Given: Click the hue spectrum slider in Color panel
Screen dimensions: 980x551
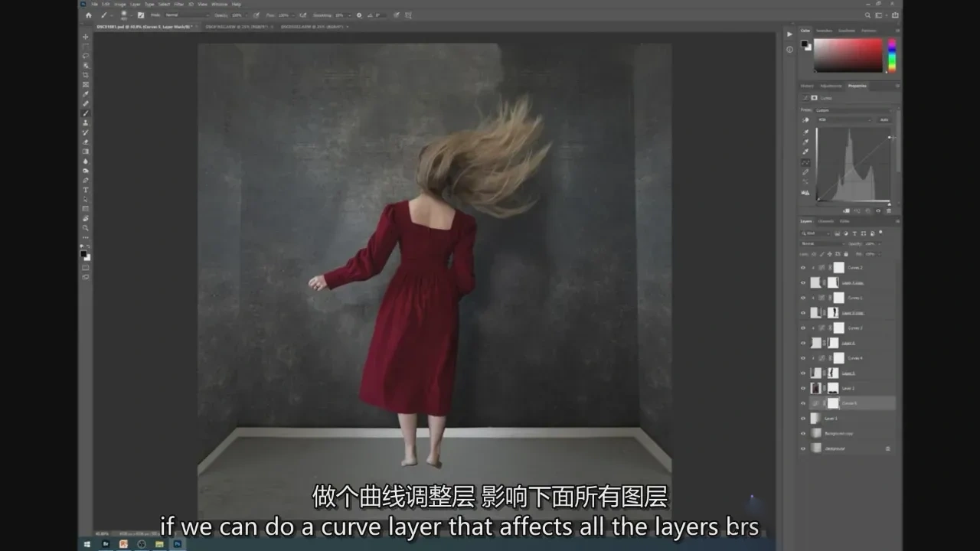Looking at the screenshot, I should click(x=891, y=55).
